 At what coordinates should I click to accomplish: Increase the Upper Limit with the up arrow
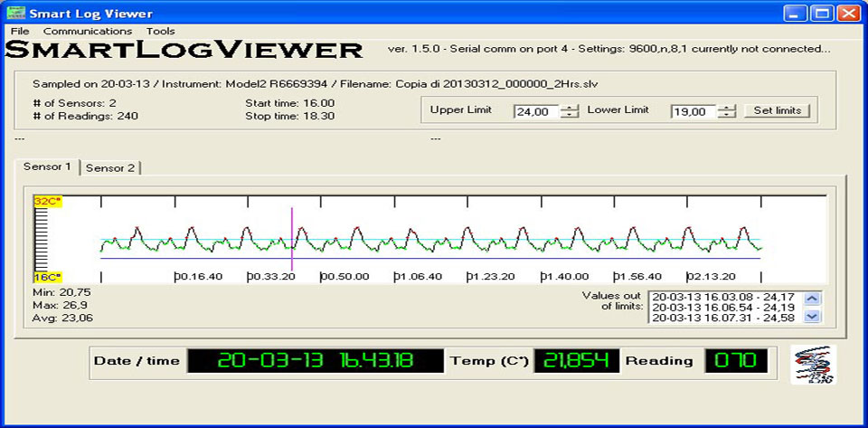(569, 108)
